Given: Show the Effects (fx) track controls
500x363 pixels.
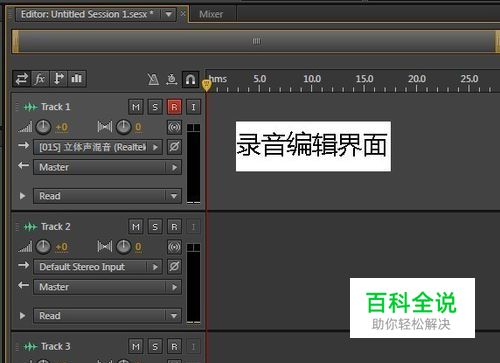Looking at the screenshot, I should pyautogui.click(x=40, y=79).
